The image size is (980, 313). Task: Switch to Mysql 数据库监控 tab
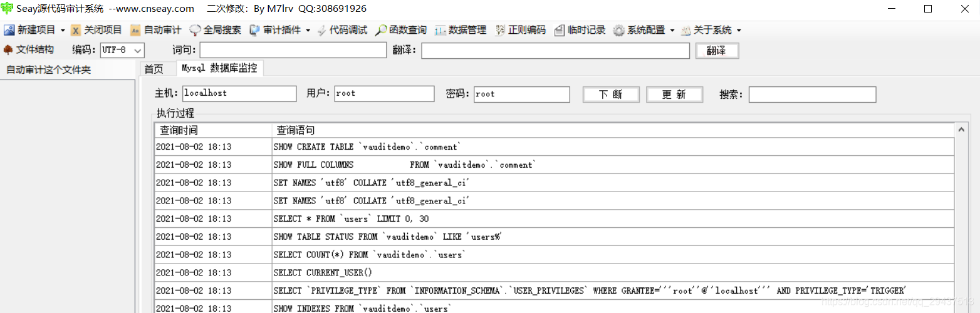219,68
